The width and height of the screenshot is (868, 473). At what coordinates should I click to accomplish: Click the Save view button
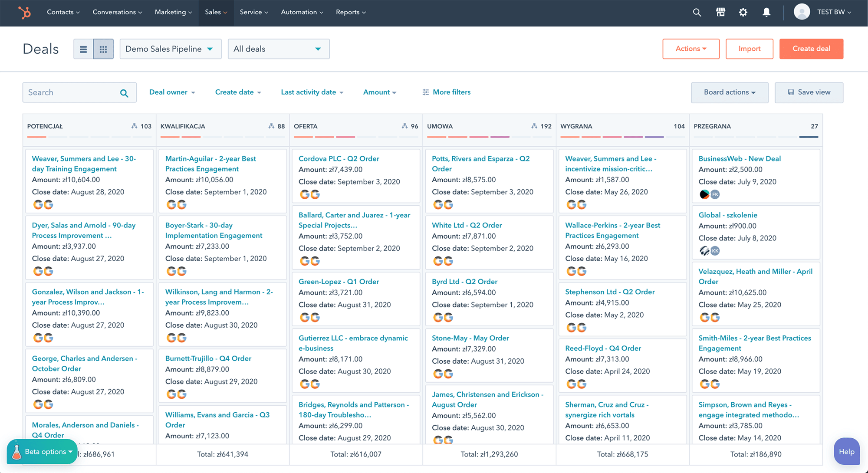809,92
